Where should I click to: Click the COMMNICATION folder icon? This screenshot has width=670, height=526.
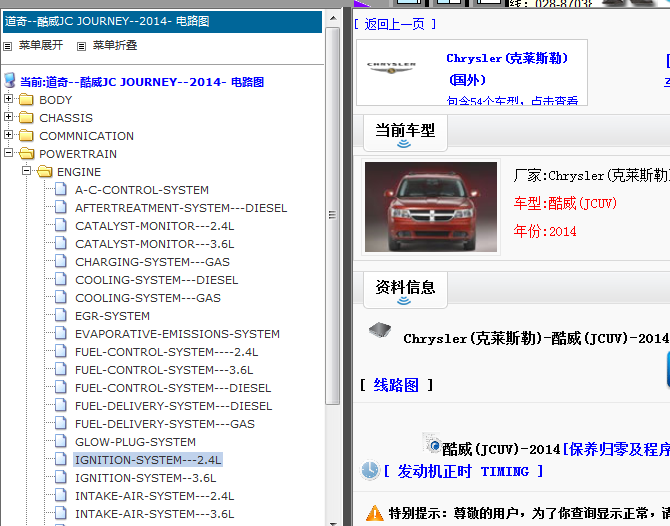pos(26,135)
